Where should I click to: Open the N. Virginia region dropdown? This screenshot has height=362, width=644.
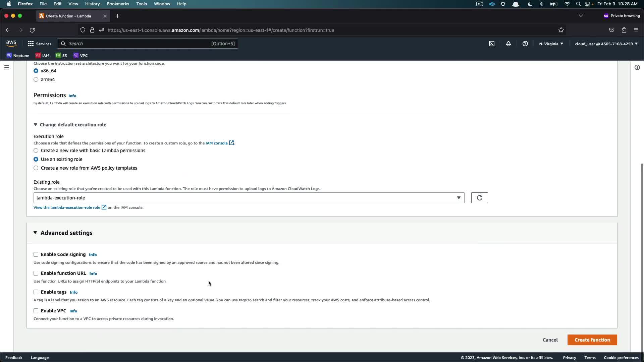(x=551, y=44)
